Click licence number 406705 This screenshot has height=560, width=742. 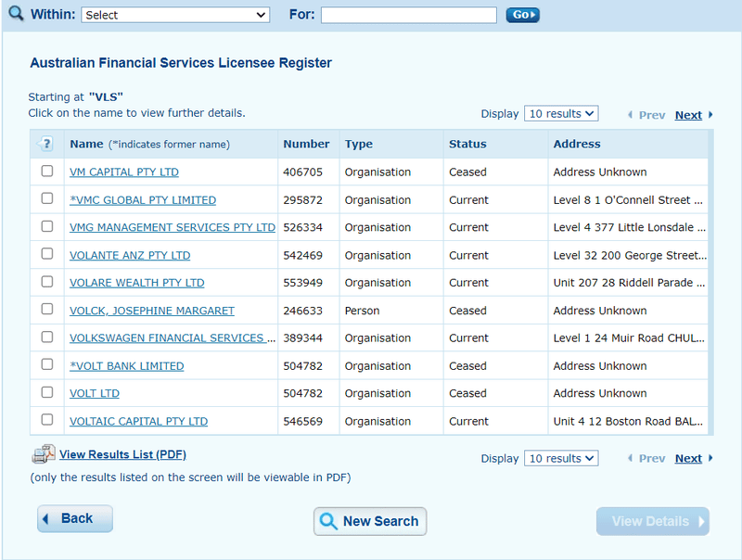tap(303, 172)
